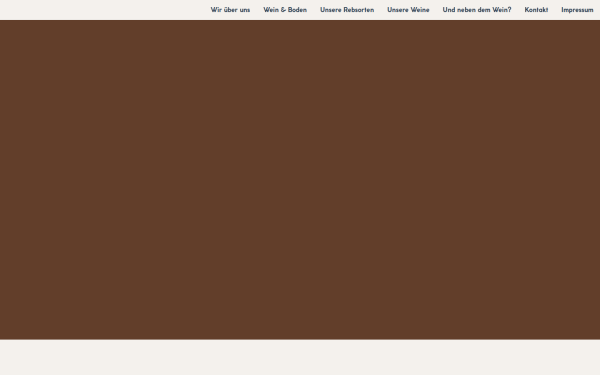Click the last entry in the navigation bar
Image resolution: width=600 pixels, height=375 pixels.
[577, 10]
